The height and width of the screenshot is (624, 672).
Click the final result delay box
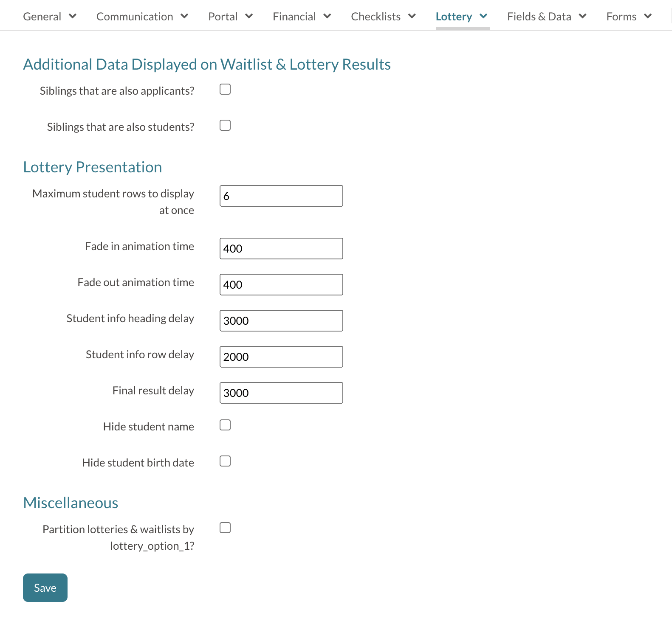[281, 393]
